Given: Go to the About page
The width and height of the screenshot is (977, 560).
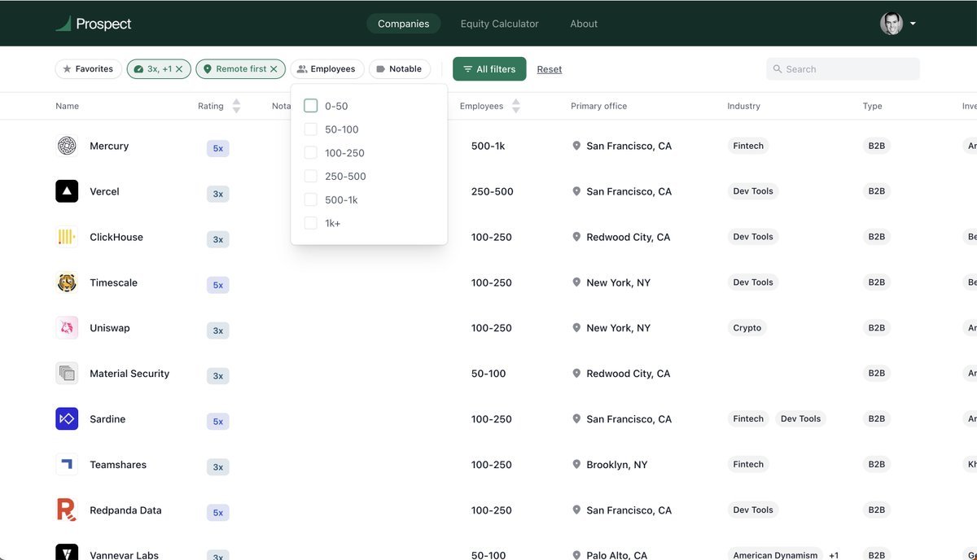Looking at the screenshot, I should (x=584, y=24).
